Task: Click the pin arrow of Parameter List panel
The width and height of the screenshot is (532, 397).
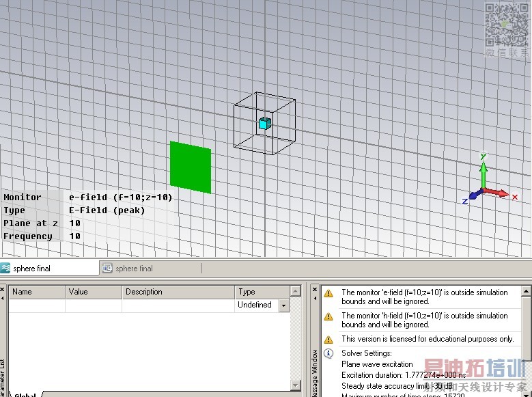Action: point(2,299)
